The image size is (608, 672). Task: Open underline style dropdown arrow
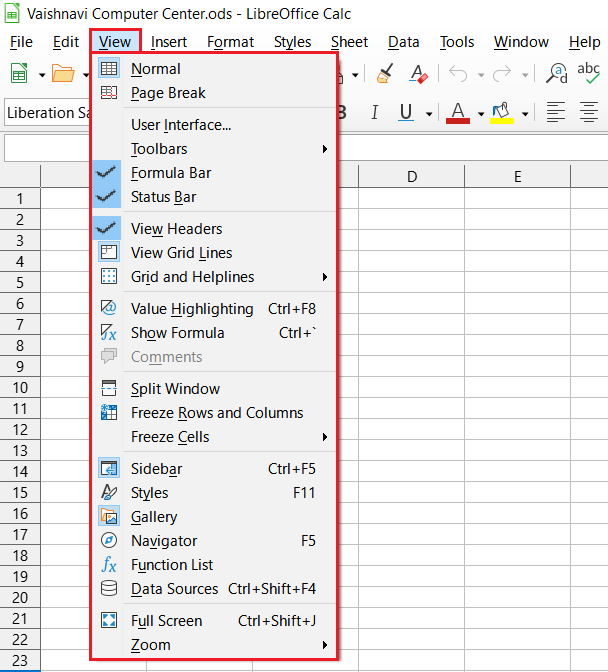pyautogui.click(x=428, y=114)
